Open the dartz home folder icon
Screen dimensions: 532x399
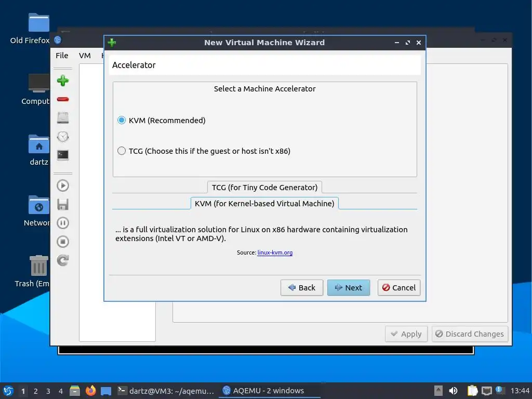tap(38, 144)
